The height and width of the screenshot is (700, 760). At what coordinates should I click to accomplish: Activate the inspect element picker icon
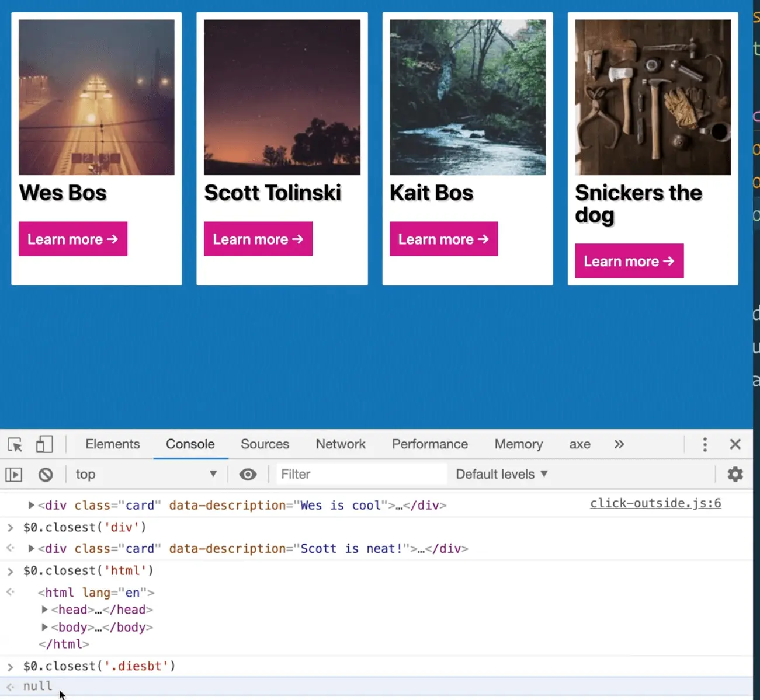pos(15,445)
